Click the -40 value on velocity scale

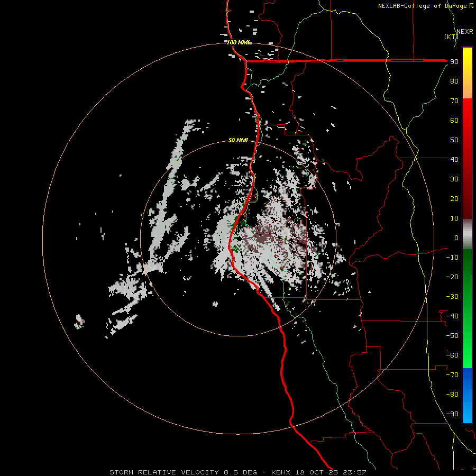coord(452,316)
